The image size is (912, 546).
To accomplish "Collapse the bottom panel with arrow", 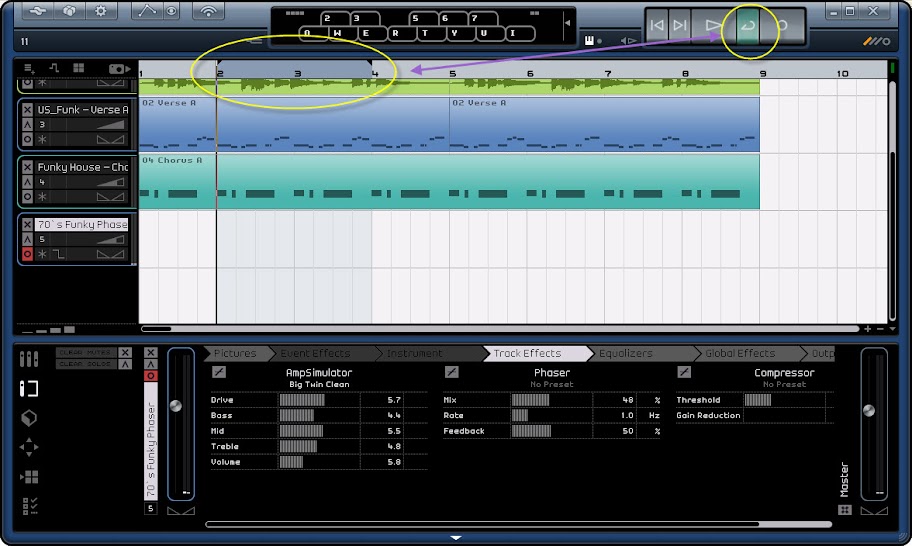I will click(x=456, y=538).
